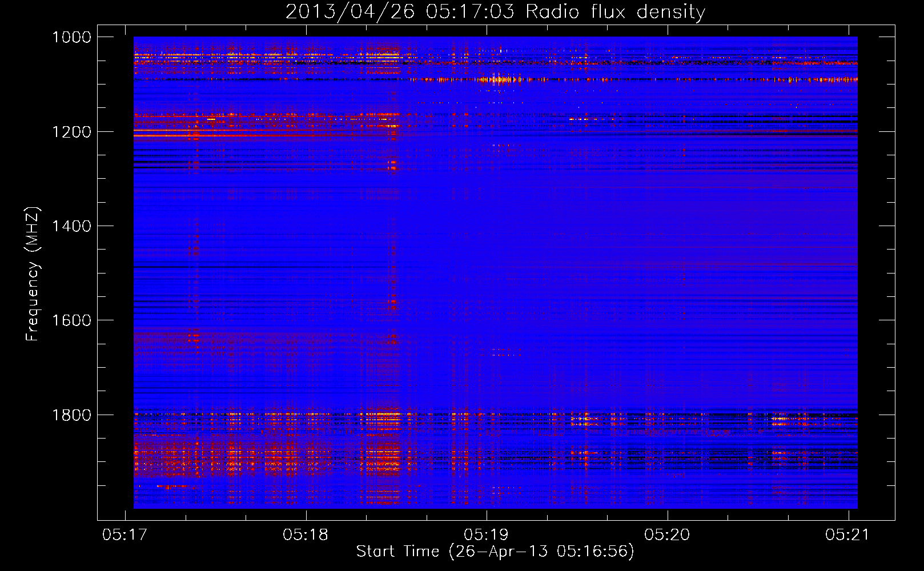Click the 1400 frequency tick label
Image resolution: width=924 pixels, height=571 pixels.
71,226
